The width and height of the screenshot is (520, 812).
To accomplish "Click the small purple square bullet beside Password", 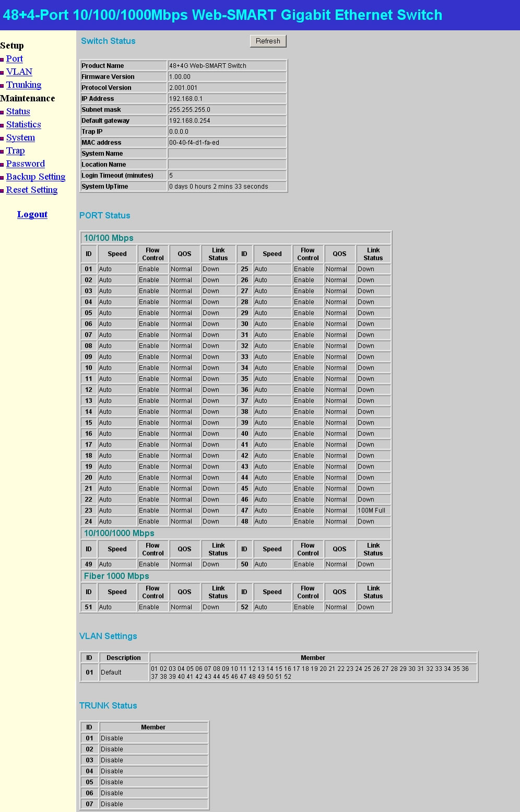I will [x=2, y=165].
